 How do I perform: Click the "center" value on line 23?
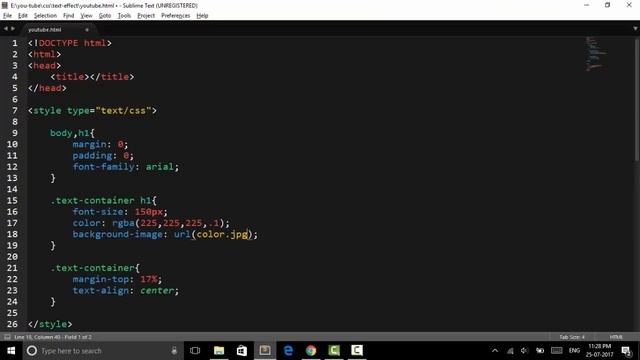click(157, 291)
